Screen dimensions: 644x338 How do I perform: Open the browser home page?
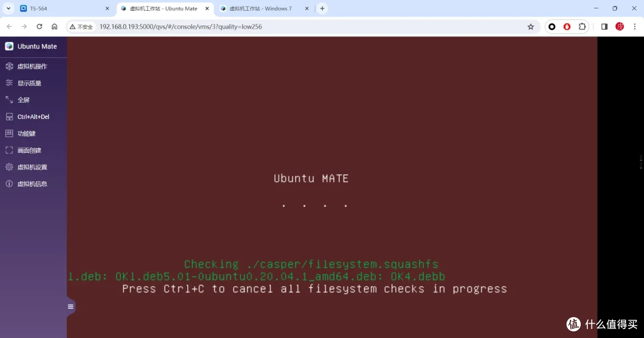click(x=54, y=26)
